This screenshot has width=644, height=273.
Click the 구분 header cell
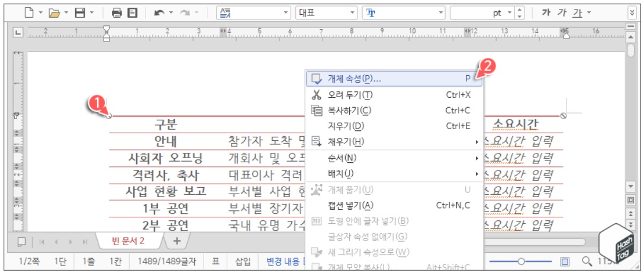tap(166, 124)
